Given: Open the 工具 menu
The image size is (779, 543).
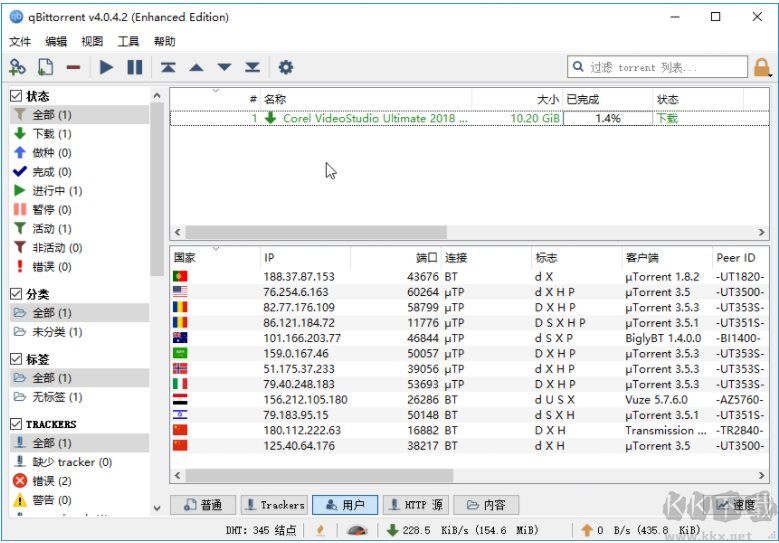Looking at the screenshot, I should pos(128,41).
